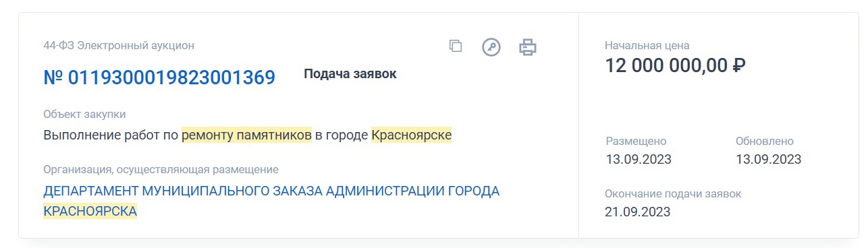Click the printer icon to print
This screenshot has height=248, width=868.
(x=527, y=47)
